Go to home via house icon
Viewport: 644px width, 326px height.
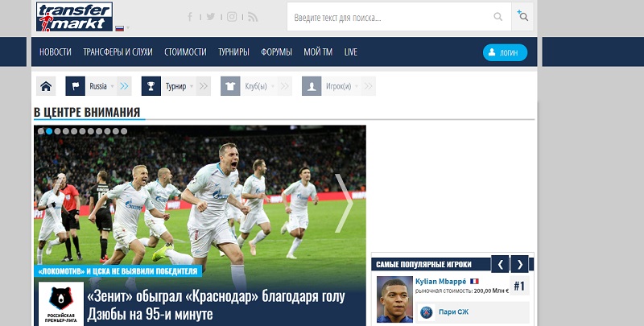click(x=47, y=86)
